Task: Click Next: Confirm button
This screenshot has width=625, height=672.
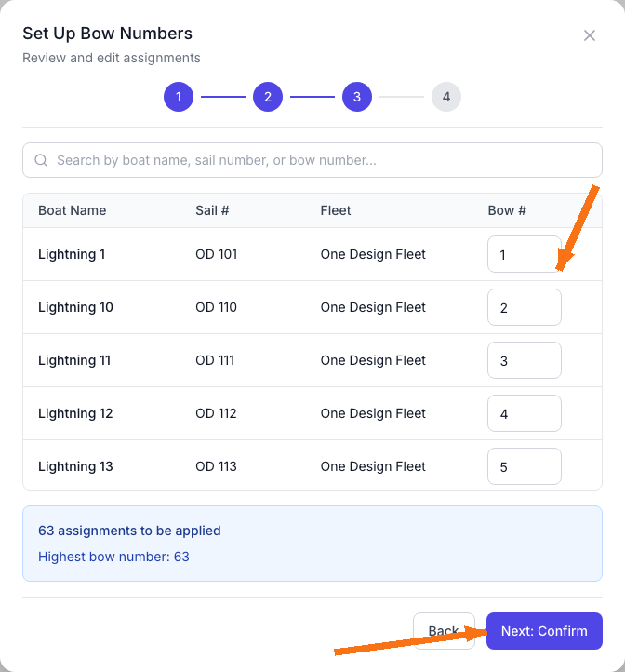Action: point(544,631)
